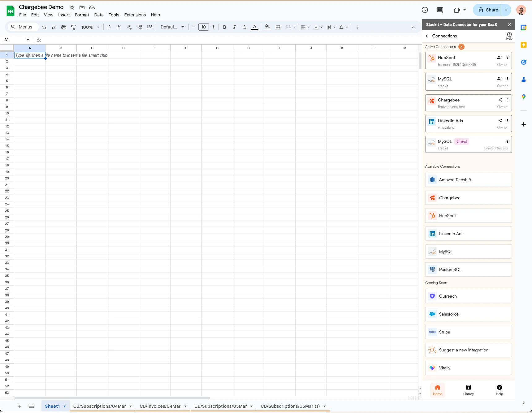
Task: Click the Share button
Action: coord(487,10)
